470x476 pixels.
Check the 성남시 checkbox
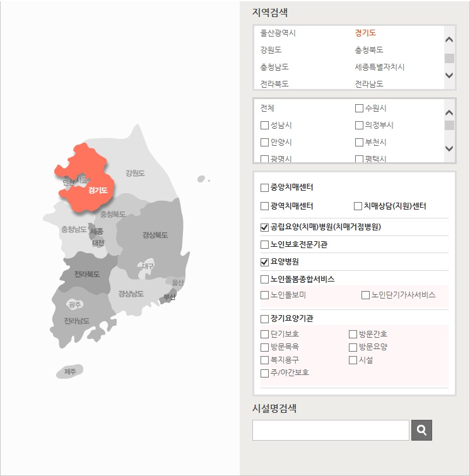click(264, 125)
